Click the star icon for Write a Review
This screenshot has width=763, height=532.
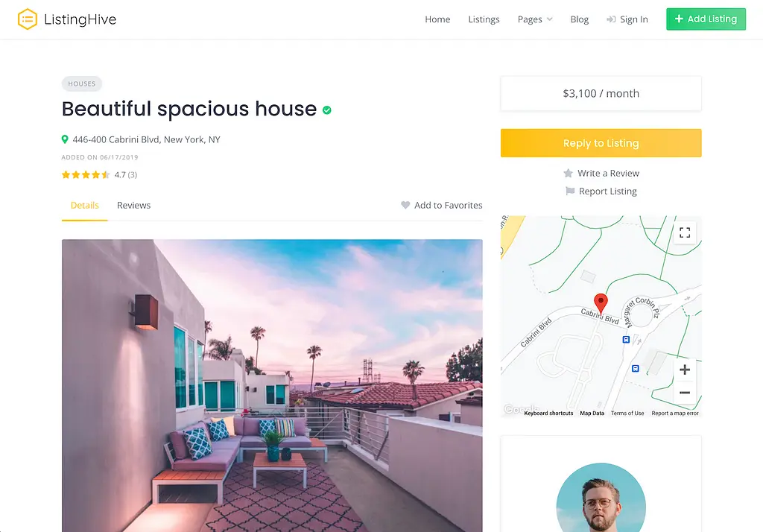[568, 174]
